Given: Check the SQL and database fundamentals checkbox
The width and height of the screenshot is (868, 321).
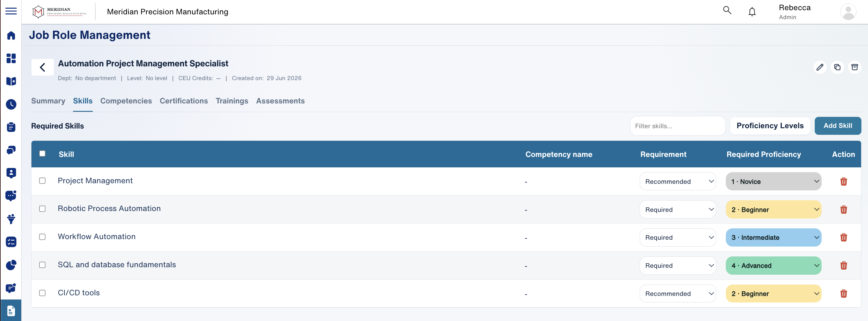Looking at the screenshot, I should click(42, 265).
